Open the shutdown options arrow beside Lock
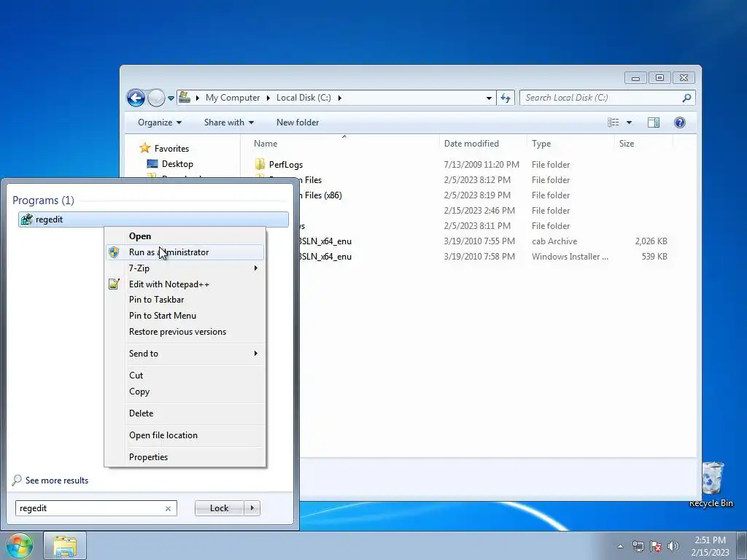The width and height of the screenshot is (747, 560). [x=252, y=508]
